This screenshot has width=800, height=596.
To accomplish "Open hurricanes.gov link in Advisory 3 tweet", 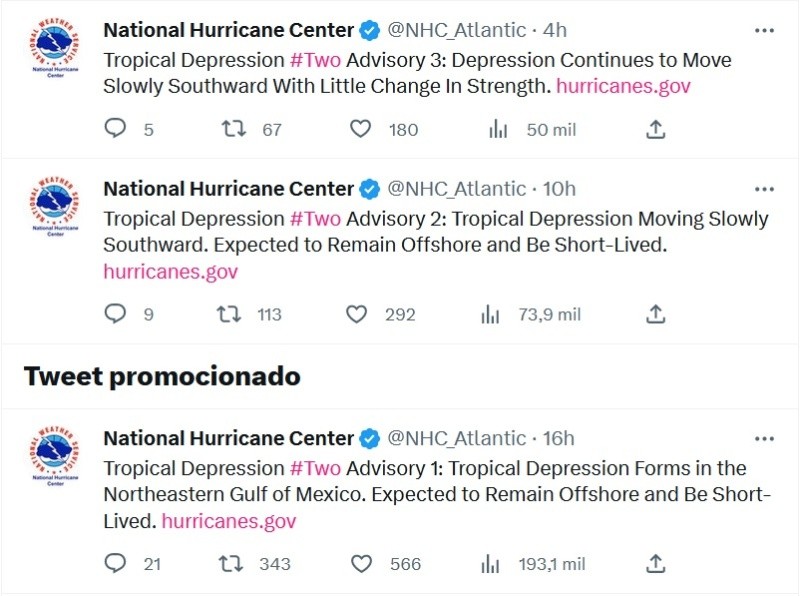I will [624, 86].
